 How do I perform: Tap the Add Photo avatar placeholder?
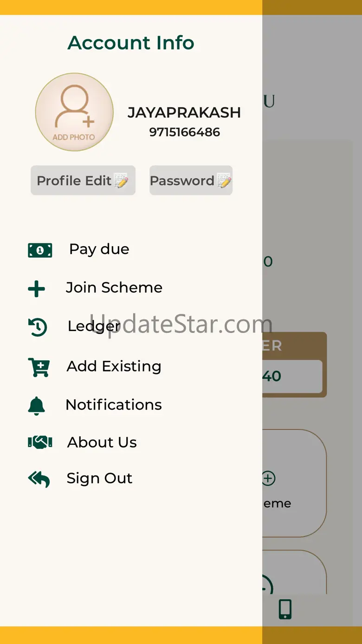click(74, 112)
